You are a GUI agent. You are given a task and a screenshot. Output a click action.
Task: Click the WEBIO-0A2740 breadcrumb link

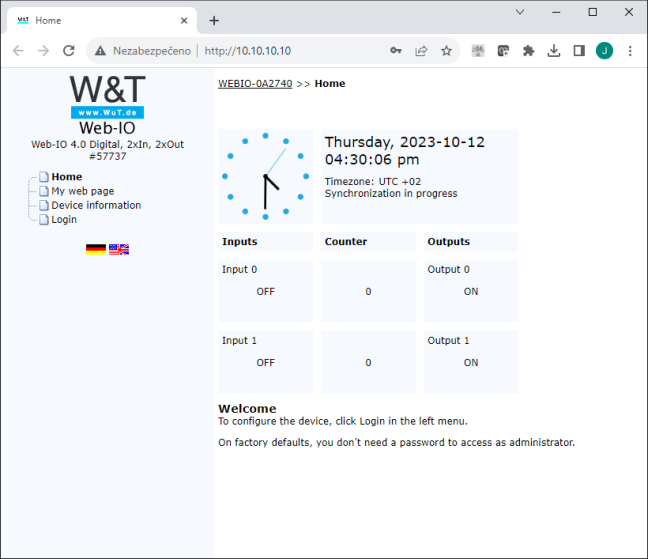click(x=255, y=83)
